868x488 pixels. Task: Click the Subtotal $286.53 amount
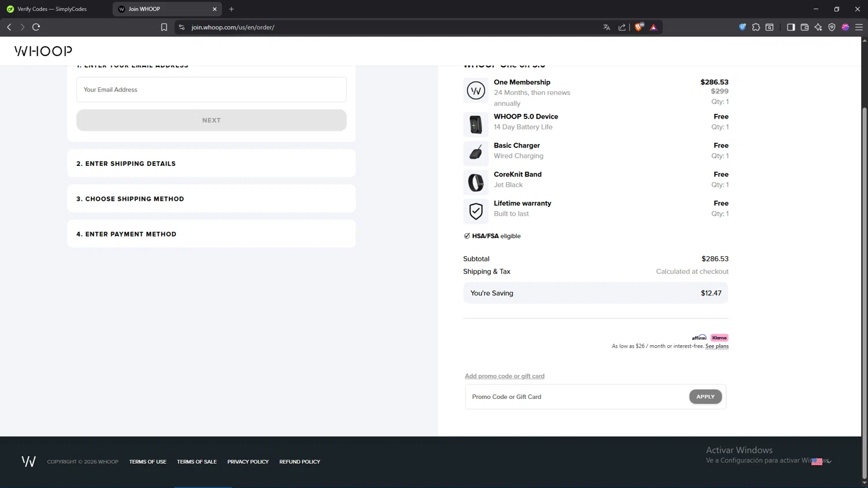(715, 259)
